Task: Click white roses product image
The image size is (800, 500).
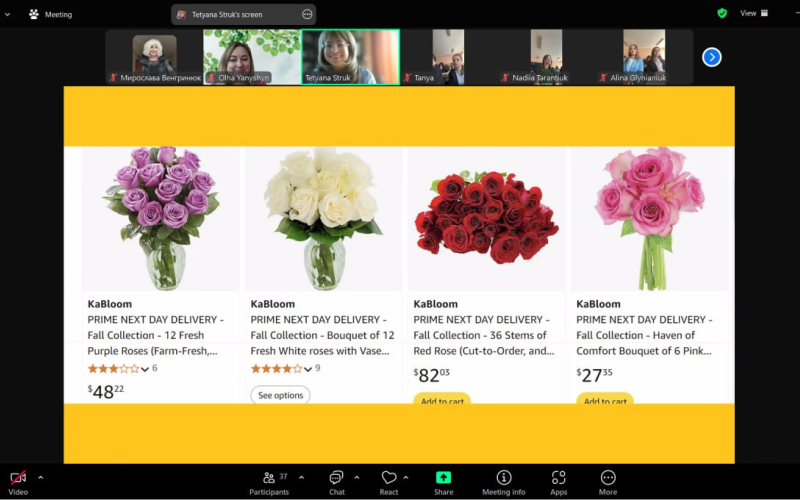Action: (x=323, y=219)
